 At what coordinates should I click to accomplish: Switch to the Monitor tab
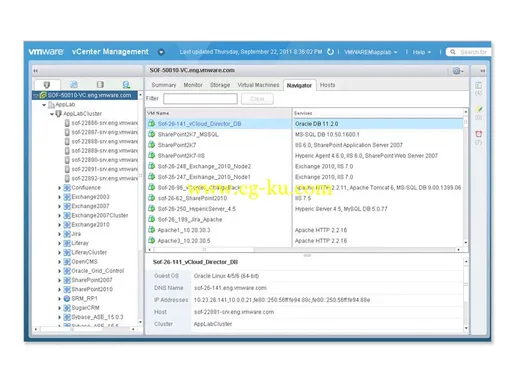pos(193,85)
